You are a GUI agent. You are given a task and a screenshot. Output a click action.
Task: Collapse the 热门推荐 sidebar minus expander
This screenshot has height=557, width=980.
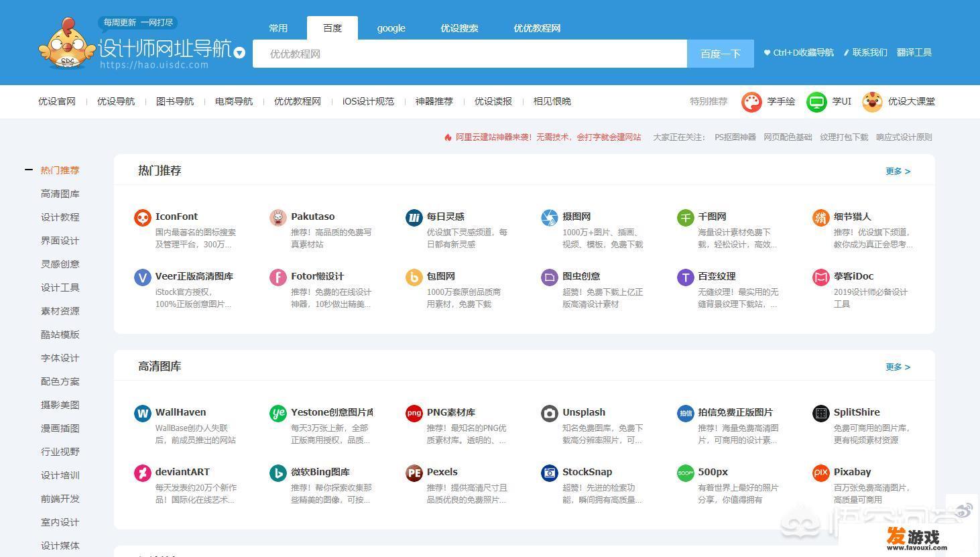click(x=29, y=170)
